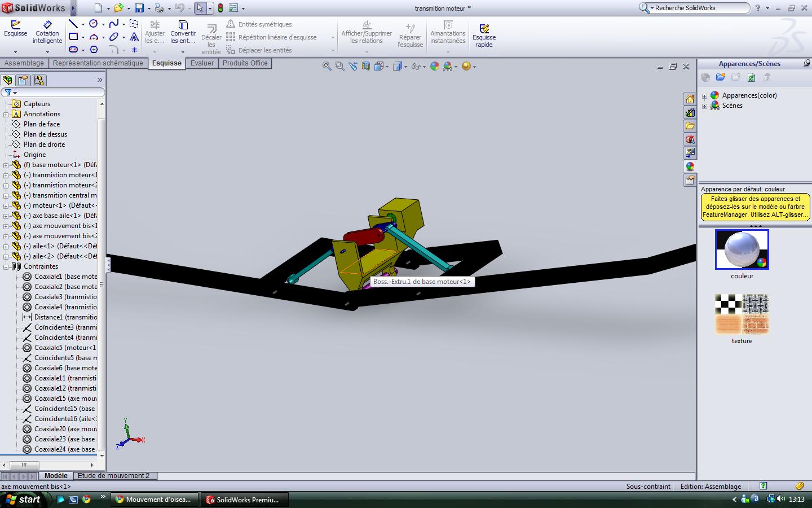812x508 pixels.
Task: Select the Modèle tab
Action: [x=56, y=476]
